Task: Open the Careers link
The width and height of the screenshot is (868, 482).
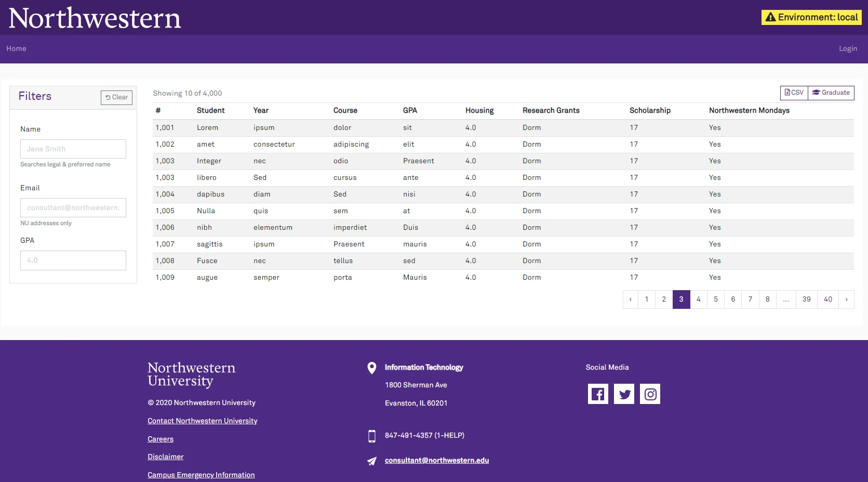Action: (160, 439)
